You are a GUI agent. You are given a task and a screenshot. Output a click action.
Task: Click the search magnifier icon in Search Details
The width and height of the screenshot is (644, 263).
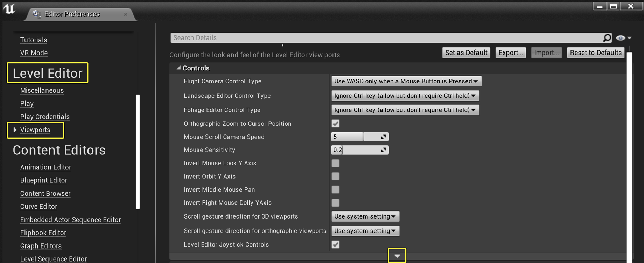click(x=607, y=37)
